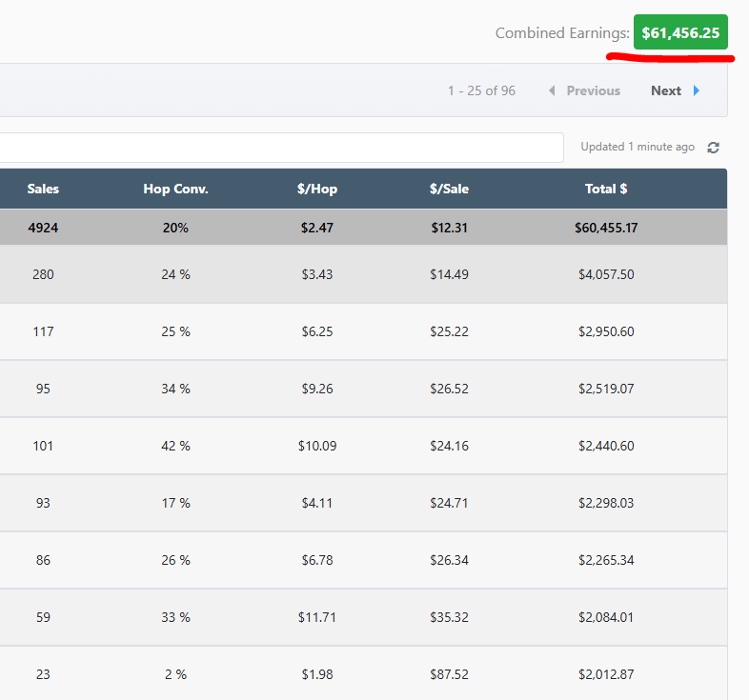Viewport: 749px width, 700px height.
Task: Click the Total $ cell $4,057.50
Action: (x=606, y=274)
